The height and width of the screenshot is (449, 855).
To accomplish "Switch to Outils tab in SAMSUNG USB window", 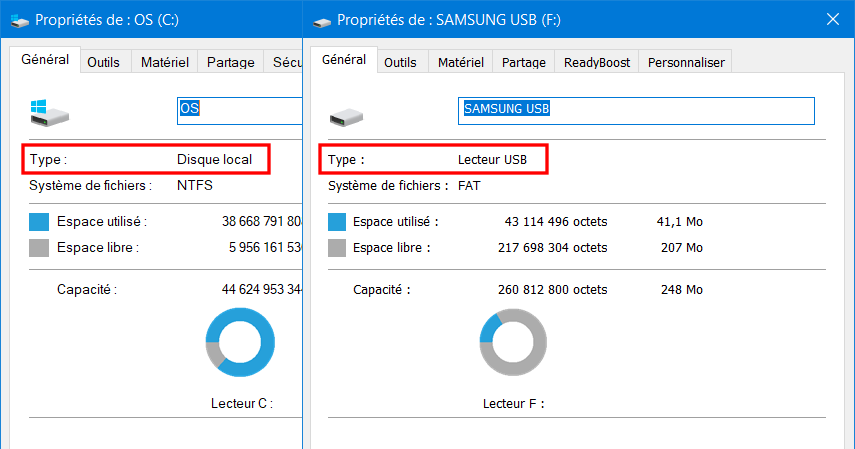I will (x=400, y=62).
